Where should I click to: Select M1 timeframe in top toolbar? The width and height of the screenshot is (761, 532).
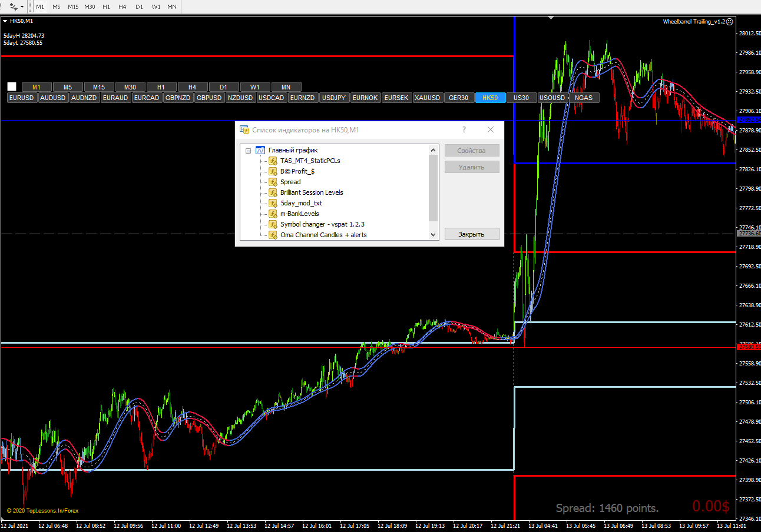point(40,6)
